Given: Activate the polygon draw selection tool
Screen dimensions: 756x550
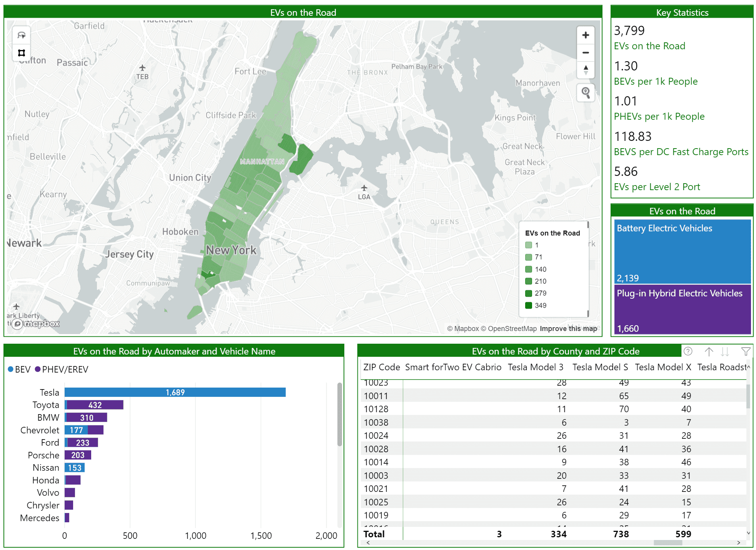Looking at the screenshot, I should 22,53.
